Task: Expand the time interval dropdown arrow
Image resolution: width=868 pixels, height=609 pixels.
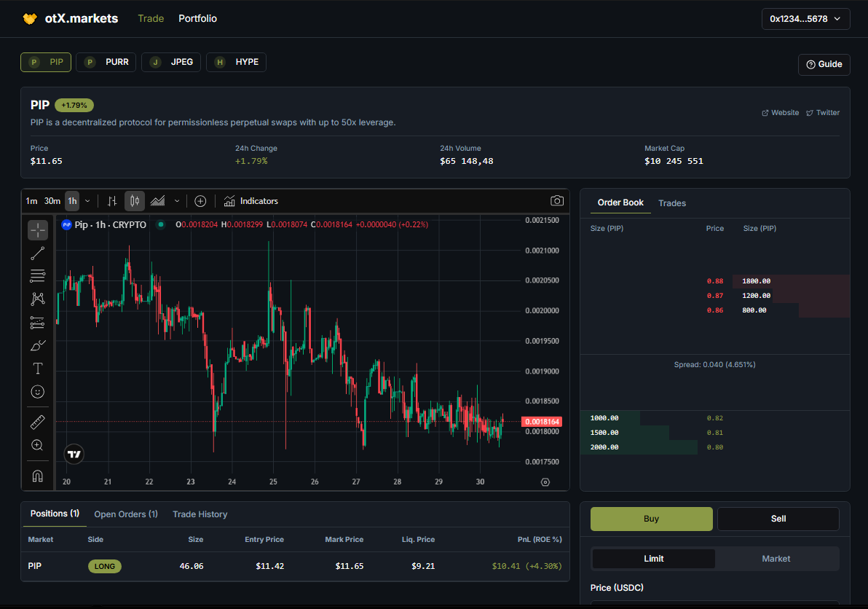Action: (x=87, y=201)
